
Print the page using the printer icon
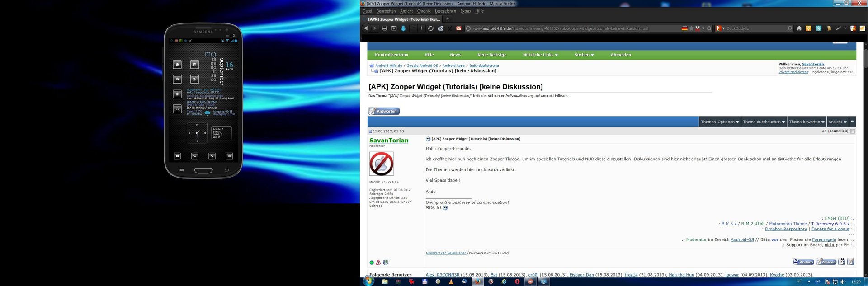pyautogui.click(x=384, y=28)
